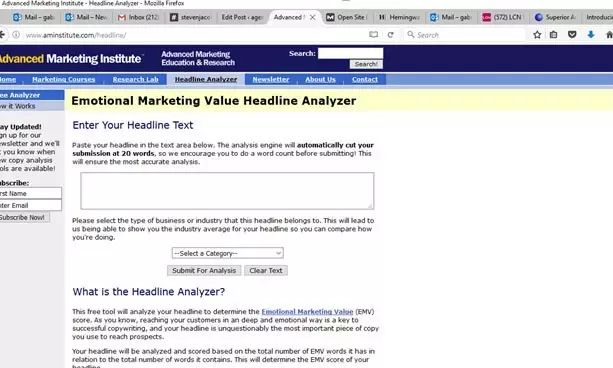Screen dimensions: 613x368
Task: Open the Hemingway tab
Action: coord(400,17)
